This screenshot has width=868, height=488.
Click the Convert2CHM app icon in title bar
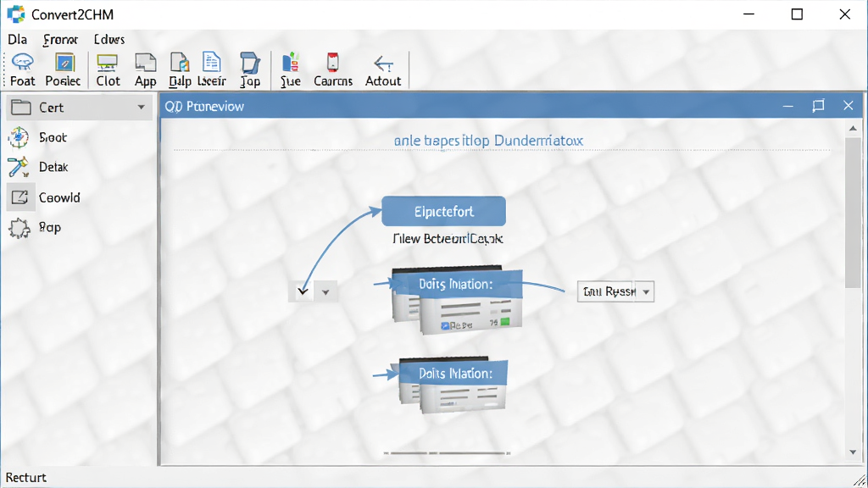point(15,14)
